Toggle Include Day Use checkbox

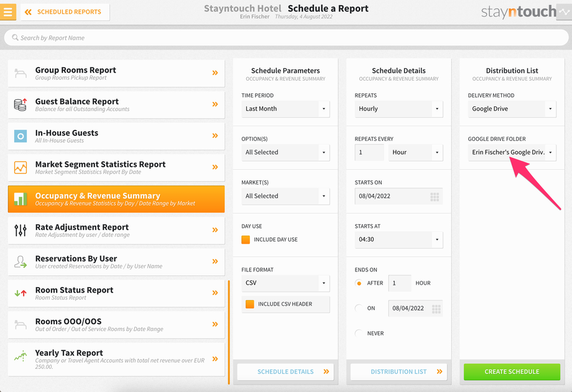246,240
